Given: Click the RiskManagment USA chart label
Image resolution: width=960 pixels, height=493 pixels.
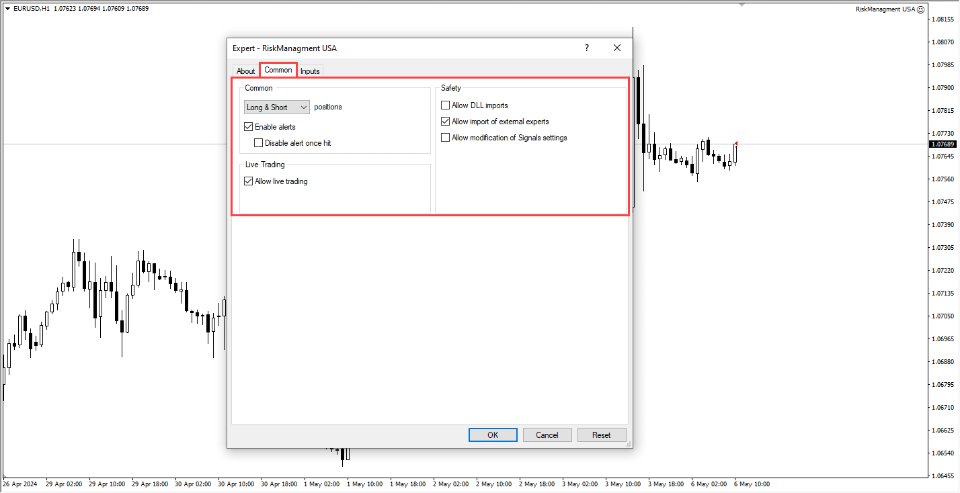Looking at the screenshot, I should coord(885,9).
